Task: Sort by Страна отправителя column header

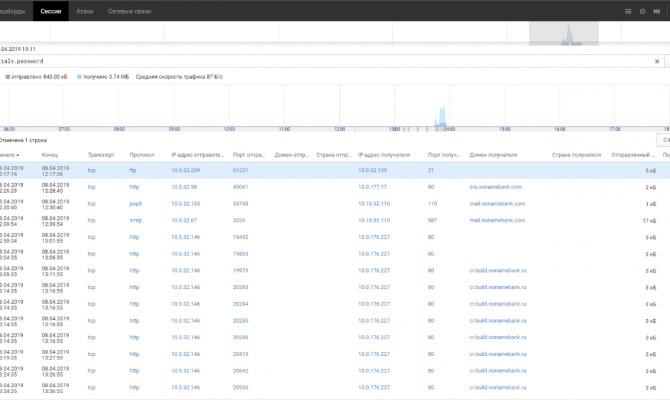Action: tap(333, 155)
